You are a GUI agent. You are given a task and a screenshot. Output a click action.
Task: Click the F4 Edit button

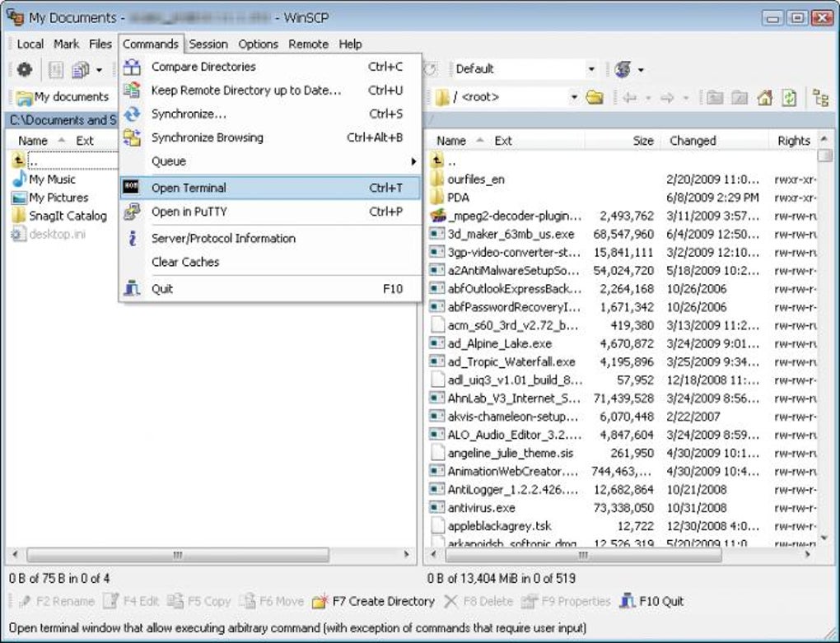(131, 601)
